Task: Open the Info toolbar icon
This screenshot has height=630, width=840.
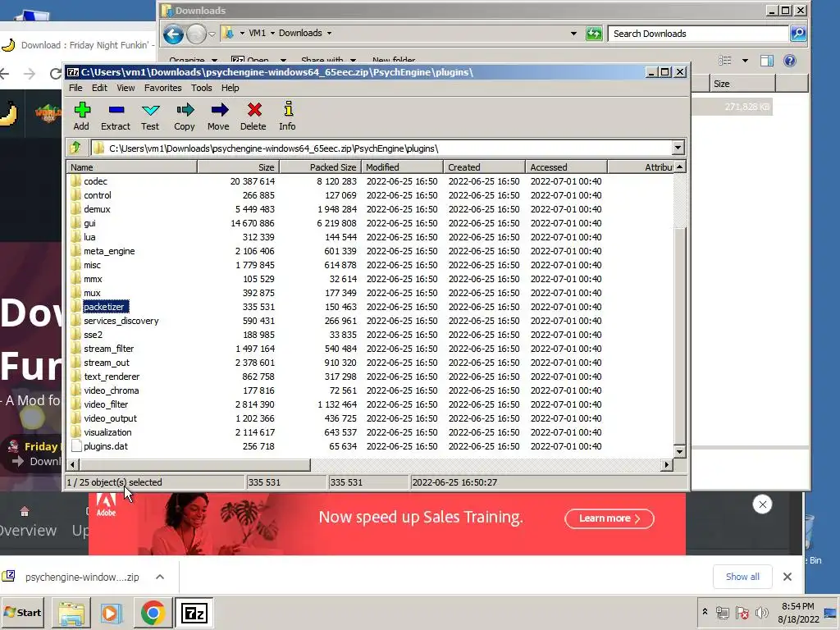Action: (x=288, y=109)
